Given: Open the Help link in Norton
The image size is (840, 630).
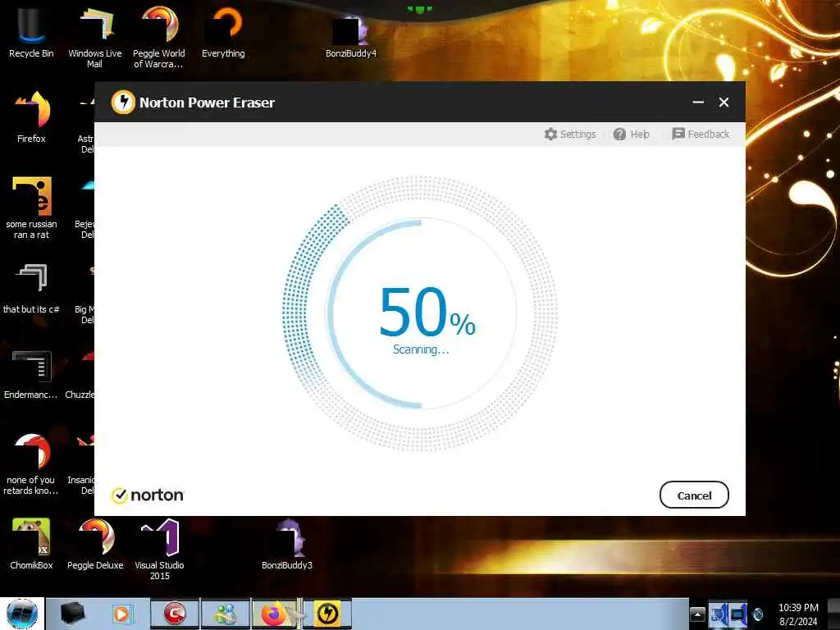Looking at the screenshot, I should pos(632,134).
